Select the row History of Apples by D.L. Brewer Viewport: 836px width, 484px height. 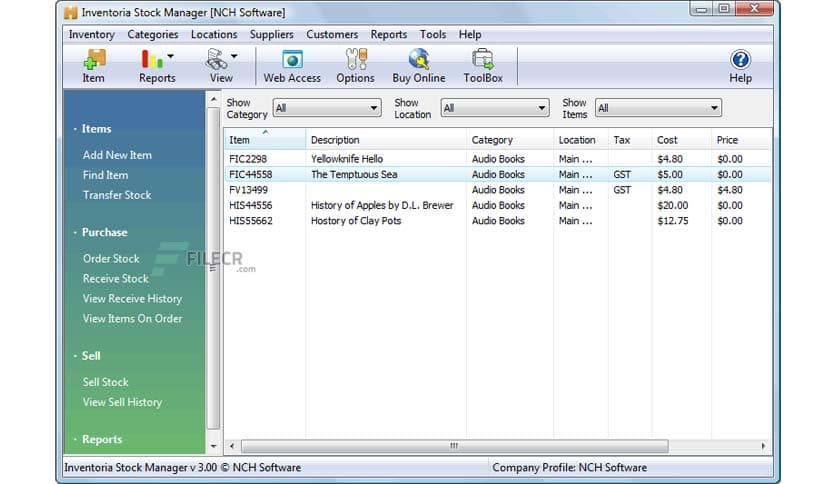point(381,205)
